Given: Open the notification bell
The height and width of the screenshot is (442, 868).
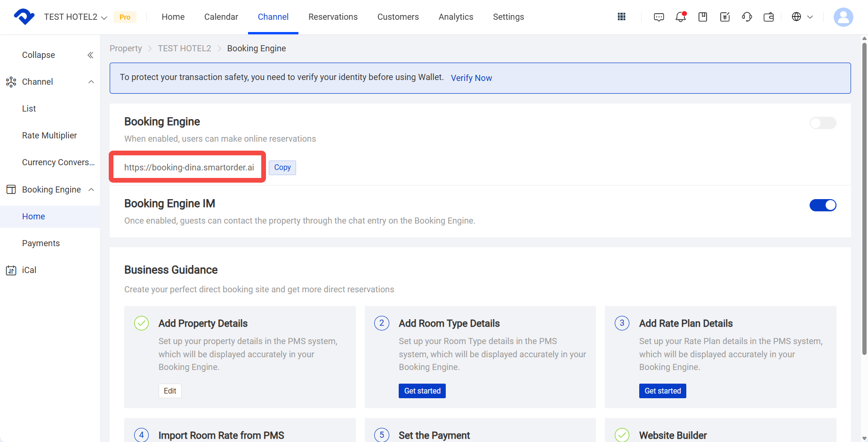Looking at the screenshot, I should tap(681, 17).
